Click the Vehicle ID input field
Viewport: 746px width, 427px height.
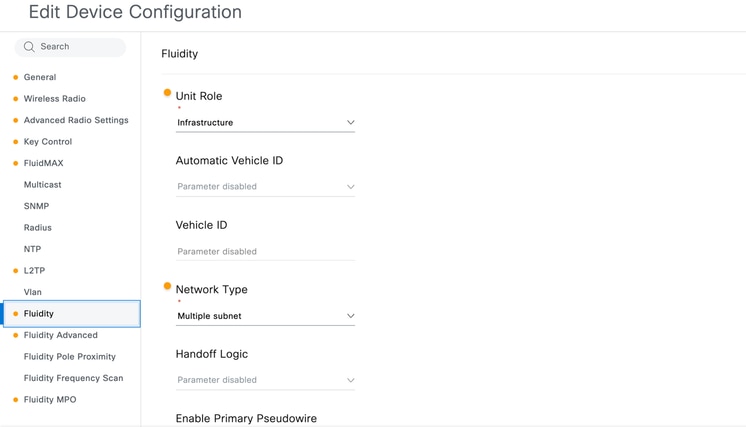coord(265,251)
